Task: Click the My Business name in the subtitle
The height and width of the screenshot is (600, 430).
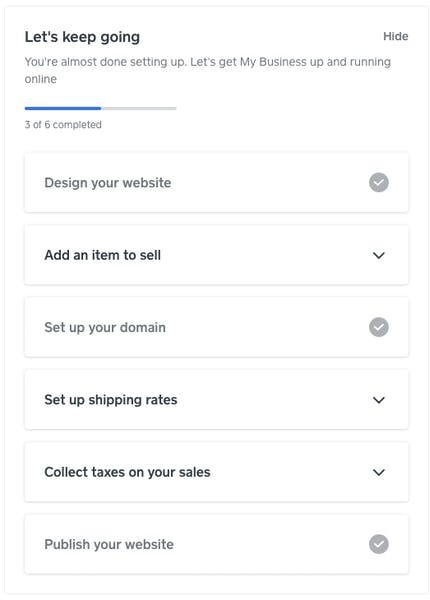Action: pos(274,62)
